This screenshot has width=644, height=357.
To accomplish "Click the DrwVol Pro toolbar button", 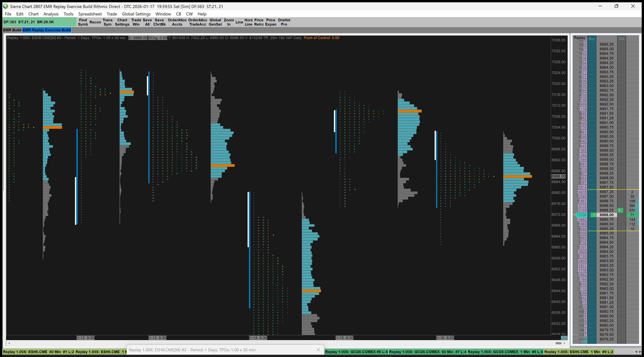I will click(x=284, y=22).
